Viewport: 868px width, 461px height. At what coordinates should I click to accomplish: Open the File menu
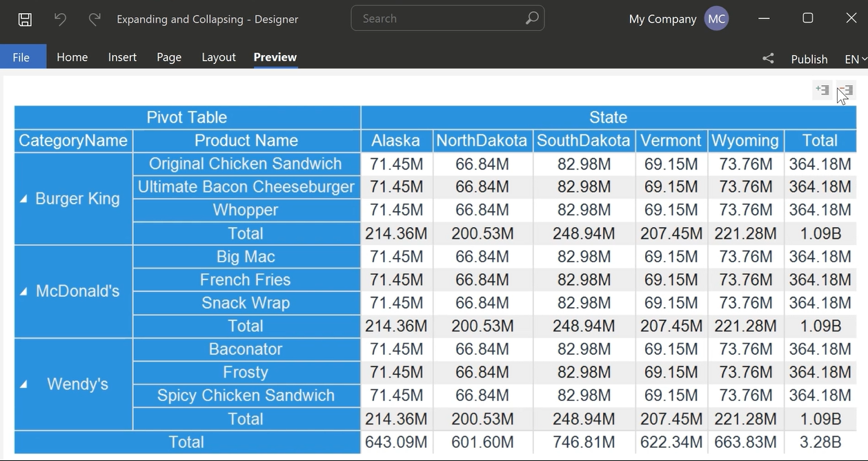[21, 57]
